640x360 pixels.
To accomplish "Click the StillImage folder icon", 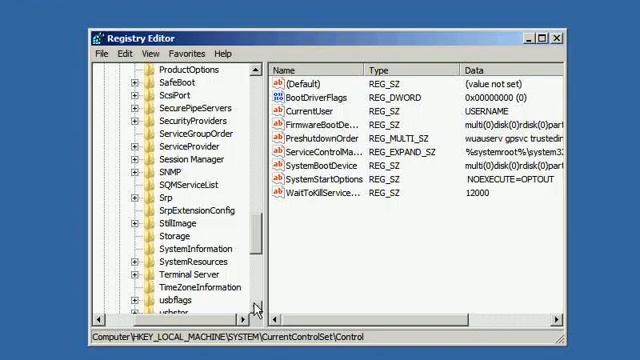I will [x=149, y=223].
